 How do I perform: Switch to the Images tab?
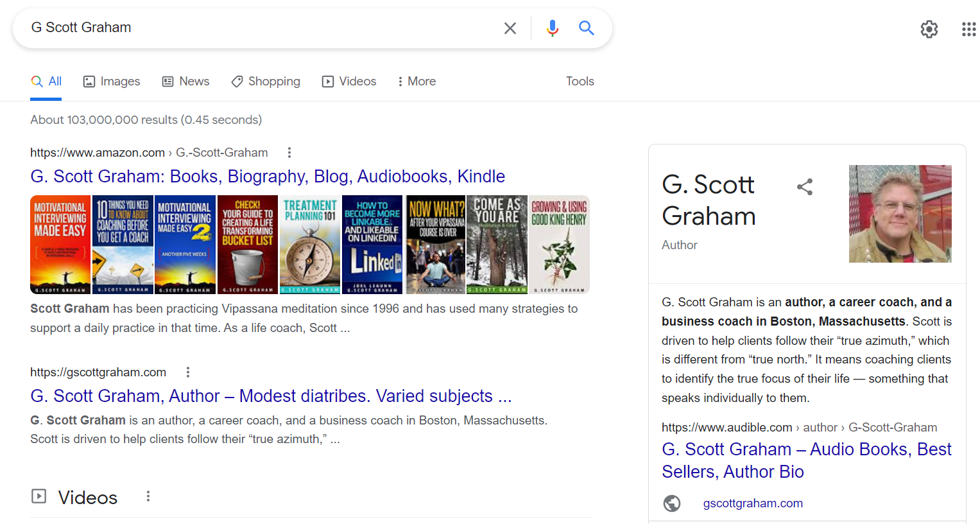(112, 82)
